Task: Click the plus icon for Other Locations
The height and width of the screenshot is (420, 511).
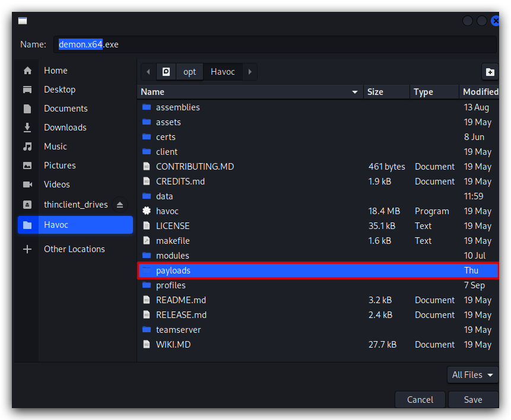Action: click(x=27, y=249)
